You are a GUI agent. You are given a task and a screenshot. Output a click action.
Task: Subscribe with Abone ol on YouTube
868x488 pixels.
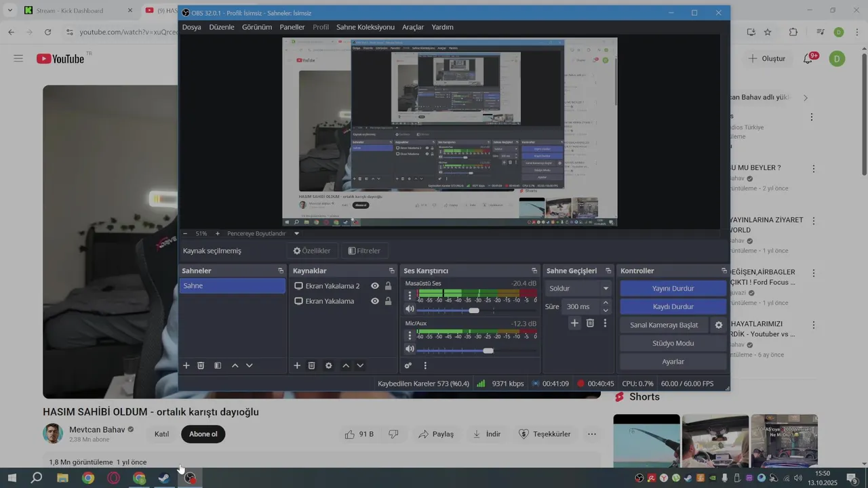pyautogui.click(x=203, y=434)
